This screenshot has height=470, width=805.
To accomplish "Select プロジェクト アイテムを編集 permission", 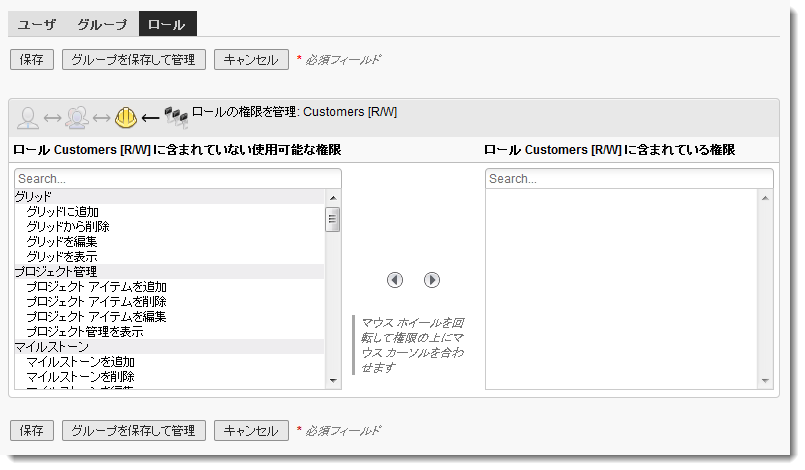I will pos(169,316).
